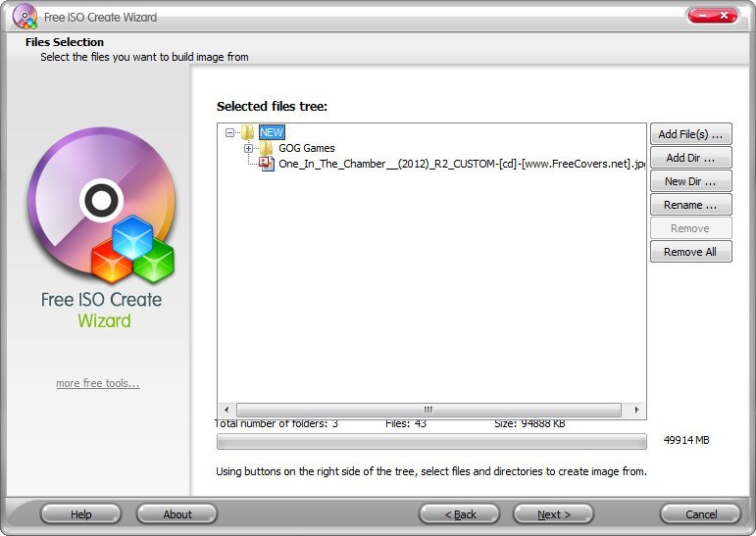Click the disabled Remove button
Screen dimensions: 756x536
point(691,228)
